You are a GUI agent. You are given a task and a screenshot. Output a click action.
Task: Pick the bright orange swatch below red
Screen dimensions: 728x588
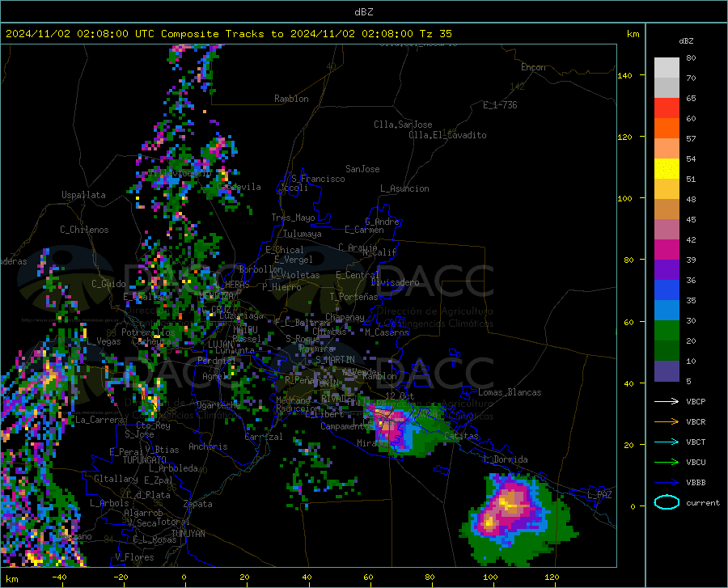pos(667,129)
